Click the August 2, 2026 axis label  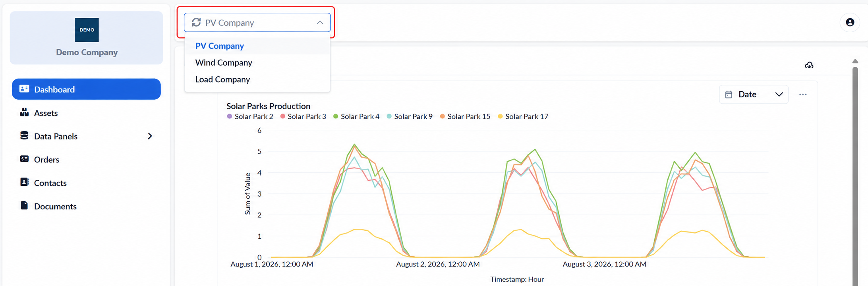[438, 264]
